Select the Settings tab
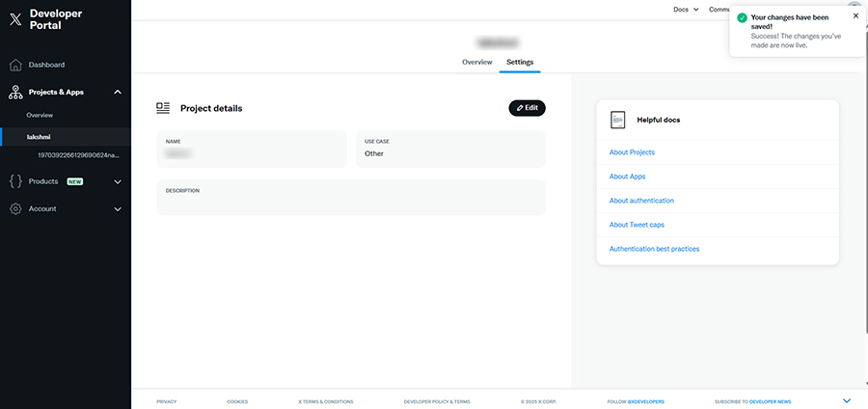 coord(520,62)
